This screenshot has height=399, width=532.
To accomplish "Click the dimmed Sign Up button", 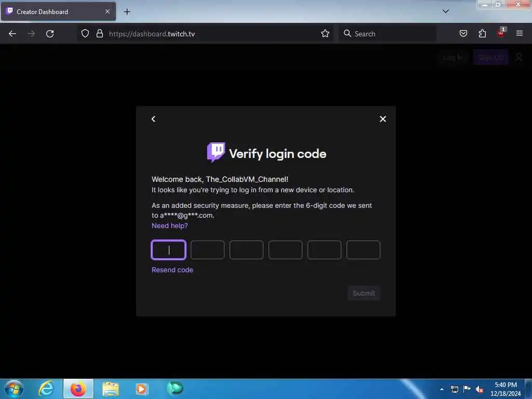I will pyautogui.click(x=490, y=57).
